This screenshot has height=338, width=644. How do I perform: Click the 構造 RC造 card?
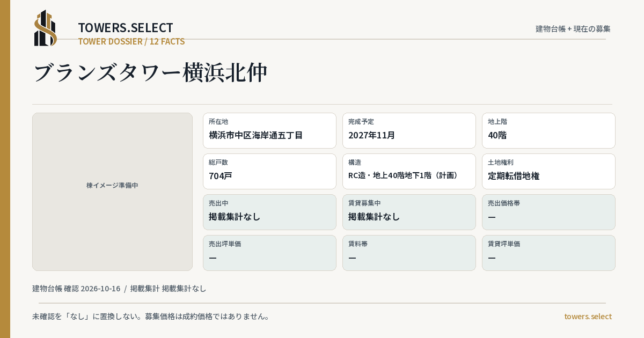409,171
